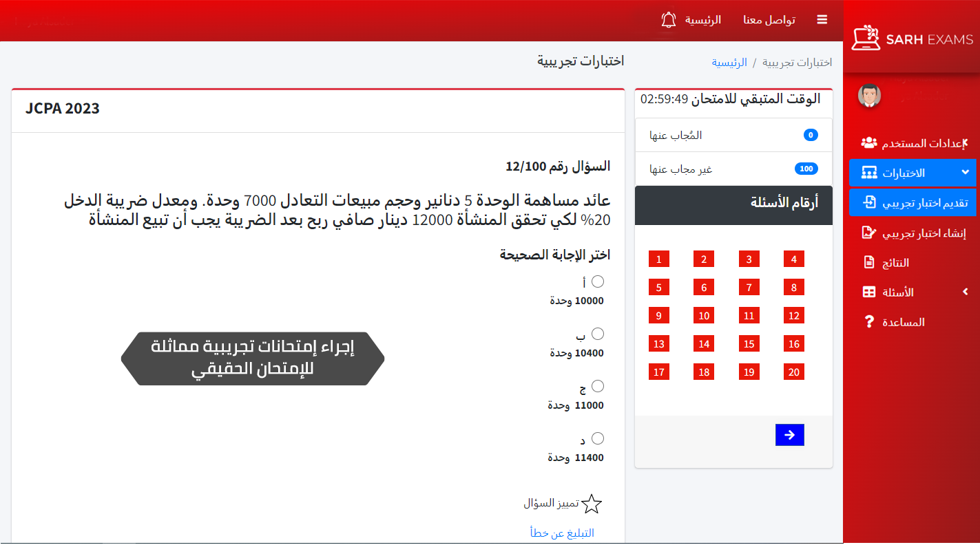This screenshot has height=545, width=980.
Task: Select answer أ 10000 وحدة
Action: click(x=598, y=281)
